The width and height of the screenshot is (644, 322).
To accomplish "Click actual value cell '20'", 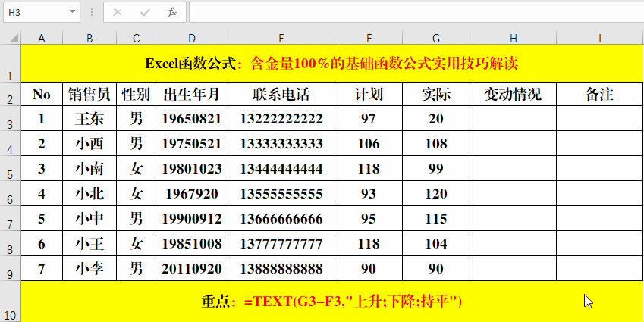I will pyautogui.click(x=436, y=118).
